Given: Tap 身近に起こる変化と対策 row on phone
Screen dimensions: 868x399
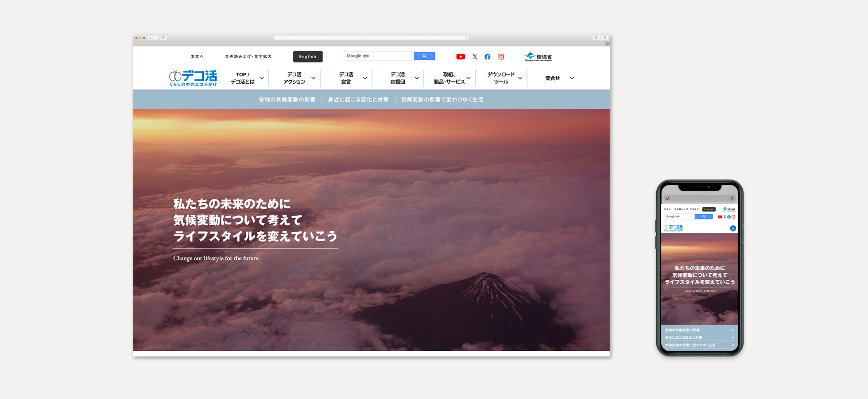Looking at the screenshot, I should click(700, 337).
